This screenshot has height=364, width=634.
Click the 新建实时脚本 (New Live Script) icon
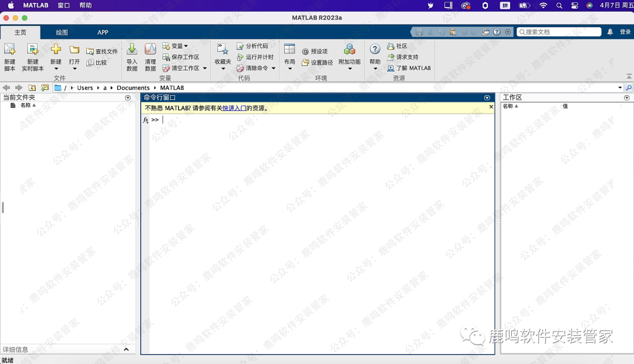tap(33, 50)
